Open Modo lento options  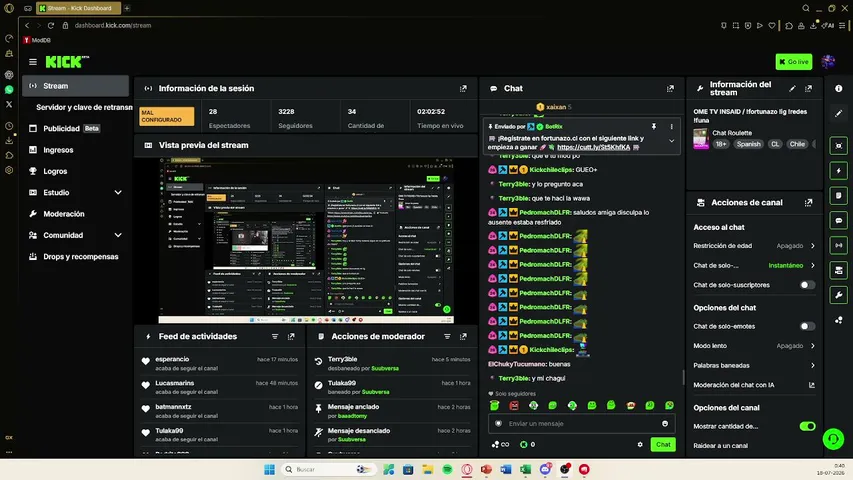tap(754, 346)
